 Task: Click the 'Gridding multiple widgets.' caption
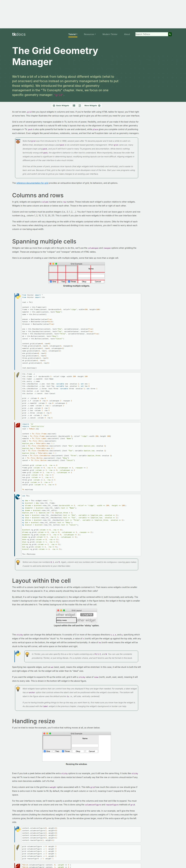point(77,286)
